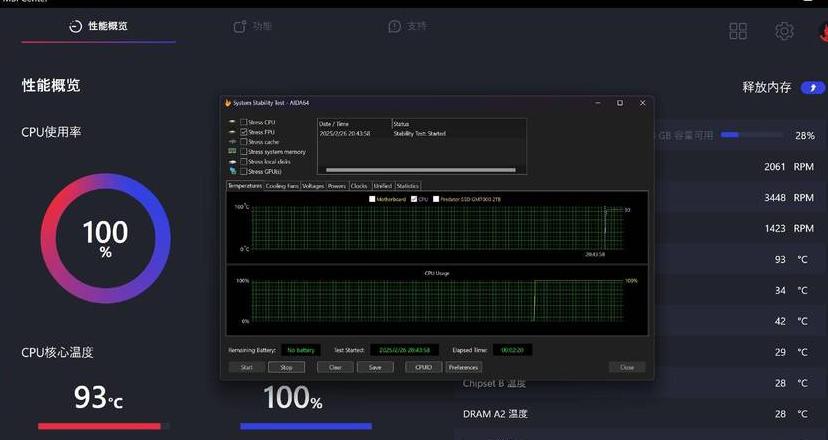Click the Stress CPU chip icon
The height and width of the screenshot is (440, 828).
click(x=232, y=122)
